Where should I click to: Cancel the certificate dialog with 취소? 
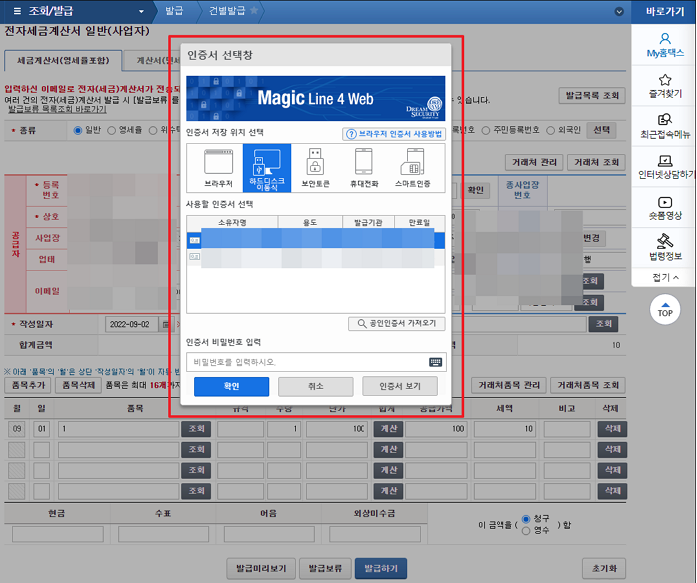(316, 386)
